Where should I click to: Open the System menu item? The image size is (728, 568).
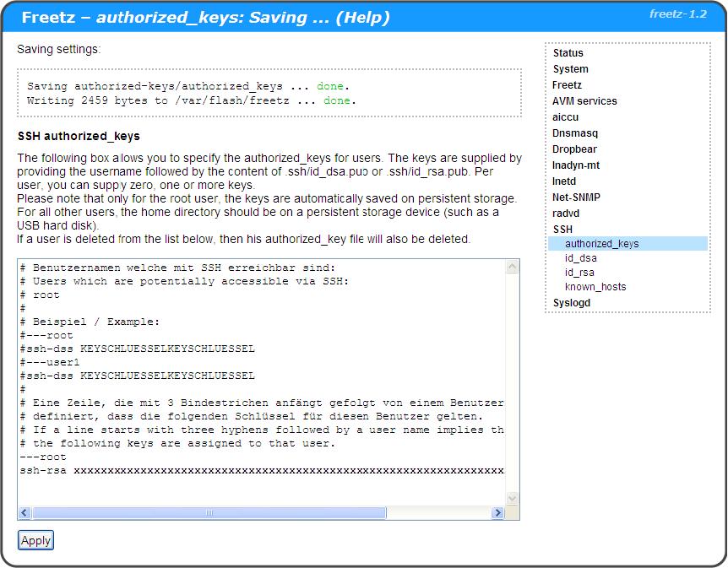coord(571,69)
